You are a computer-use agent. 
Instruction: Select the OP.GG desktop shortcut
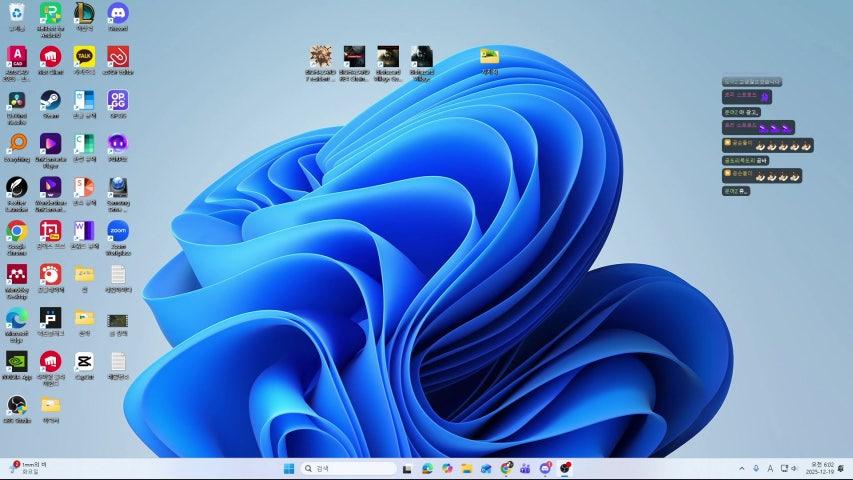(117, 100)
